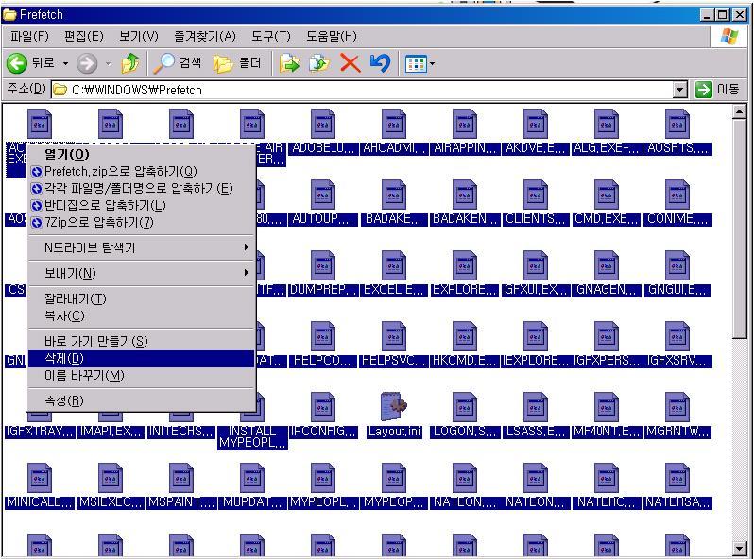754x560 pixels.
Task: Click the Windows flag logo in menu bar
Action: click(x=729, y=37)
